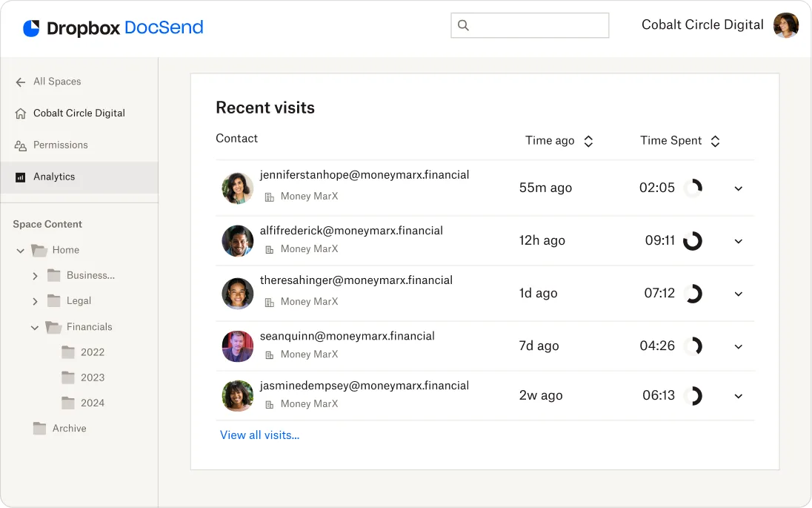Select the 2024 folder under Financials
The height and width of the screenshot is (508, 812).
[x=92, y=403]
